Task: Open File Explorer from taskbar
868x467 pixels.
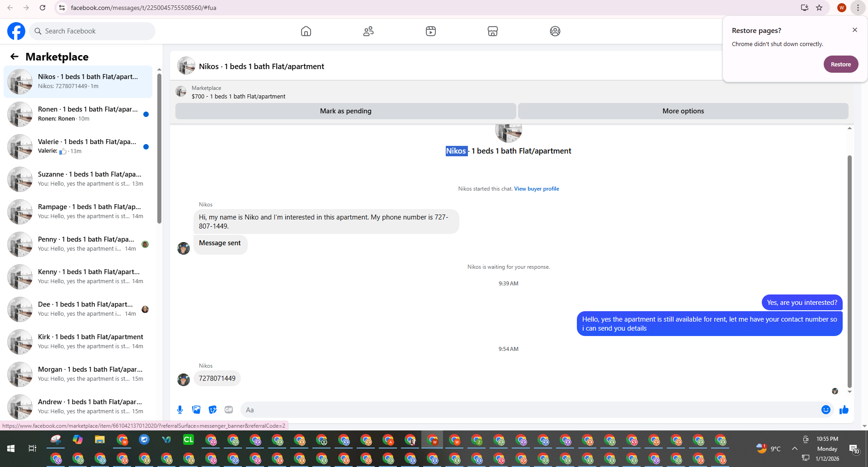Action: click(100, 439)
